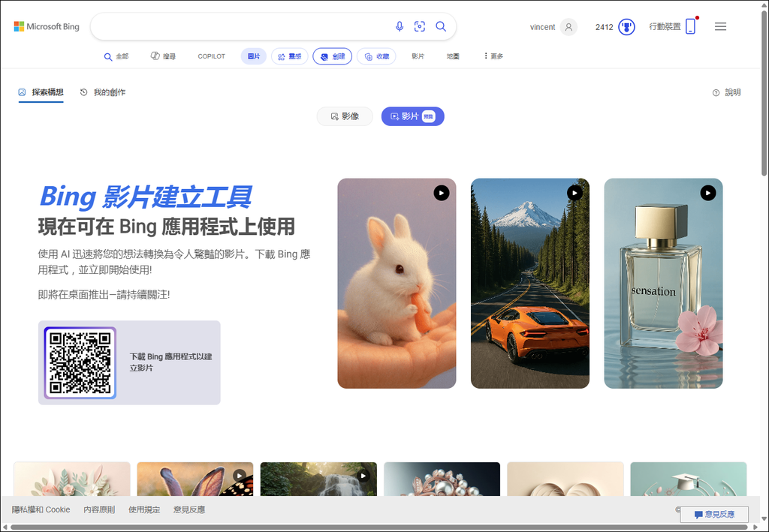Viewport: 769px width, 532px height.
Task: Open the COPILOT tab
Action: click(x=211, y=56)
